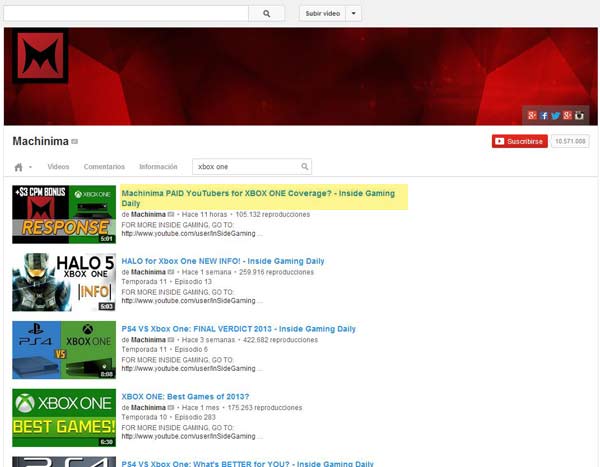Click the verified badge beside the Machinima channel name

[75, 141]
